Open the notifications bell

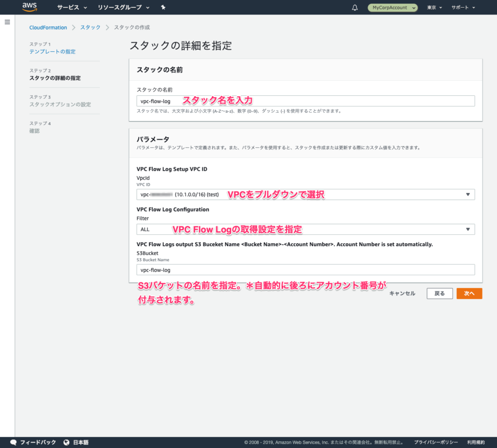(x=354, y=7)
